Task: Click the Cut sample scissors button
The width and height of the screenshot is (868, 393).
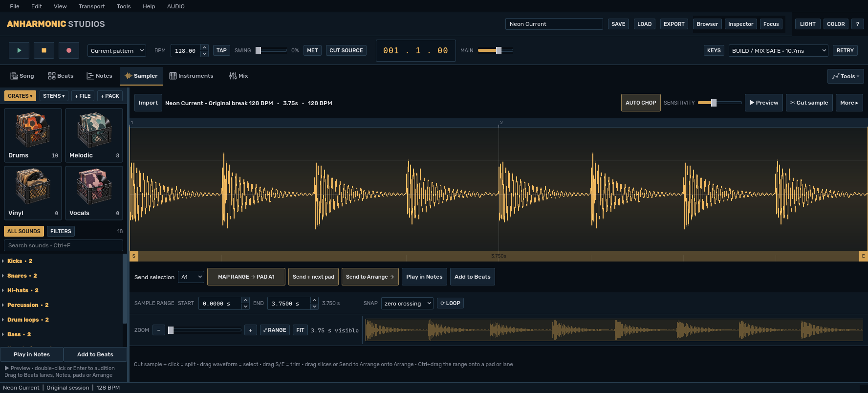Action: point(809,103)
